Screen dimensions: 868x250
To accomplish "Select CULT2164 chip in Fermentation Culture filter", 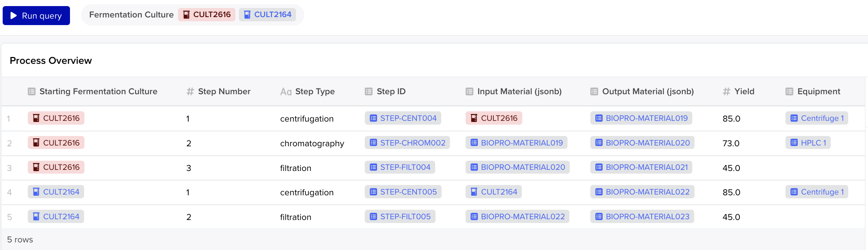I will [x=267, y=14].
